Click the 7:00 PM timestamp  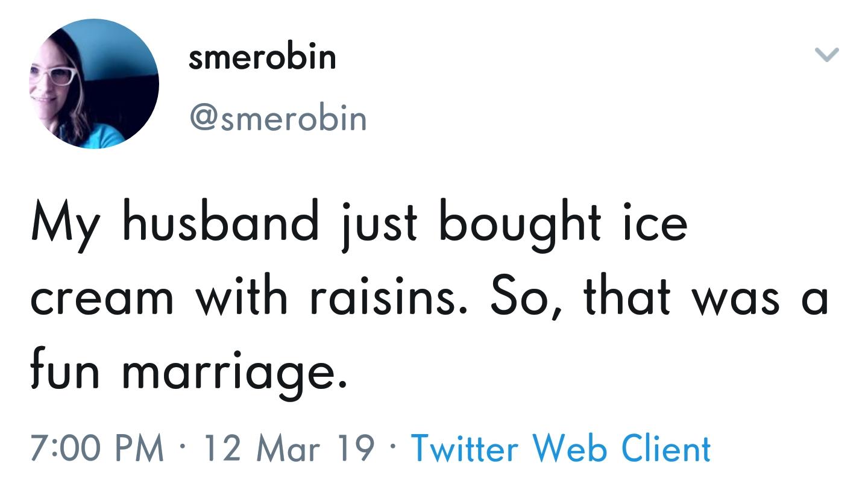[97, 449]
